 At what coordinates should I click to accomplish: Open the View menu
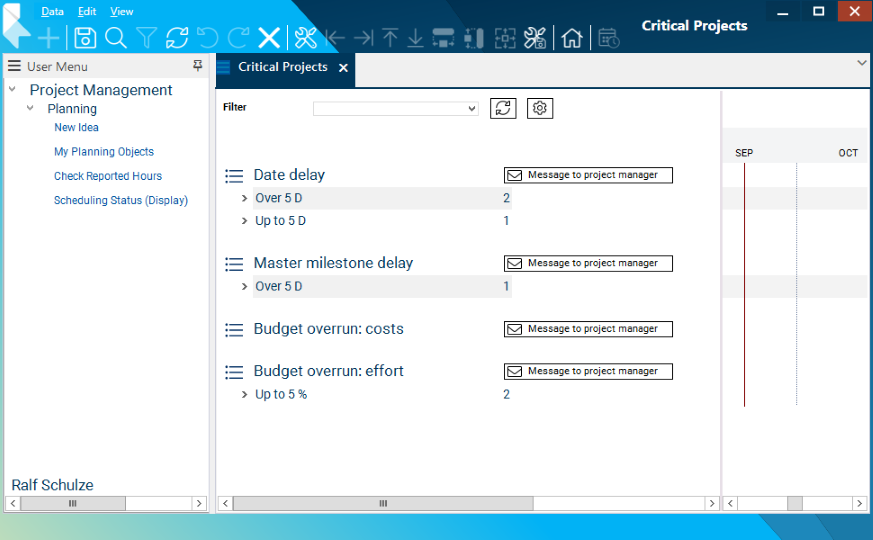click(x=121, y=11)
